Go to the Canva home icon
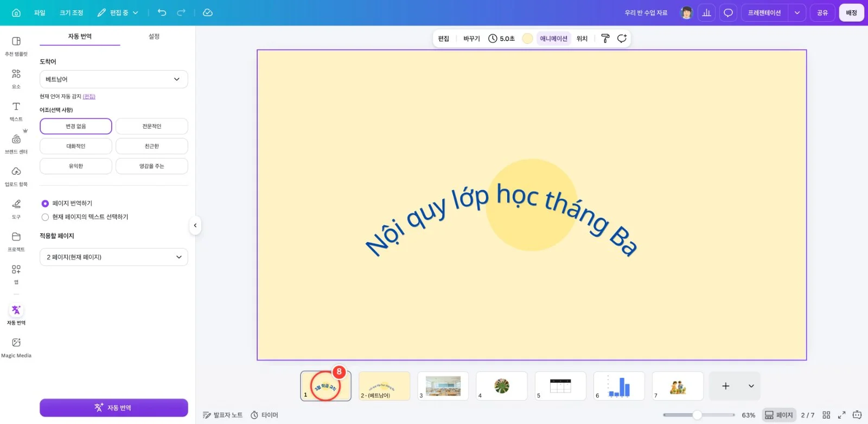Viewport: 868px width, 424px height. click(x=16, y=12)
